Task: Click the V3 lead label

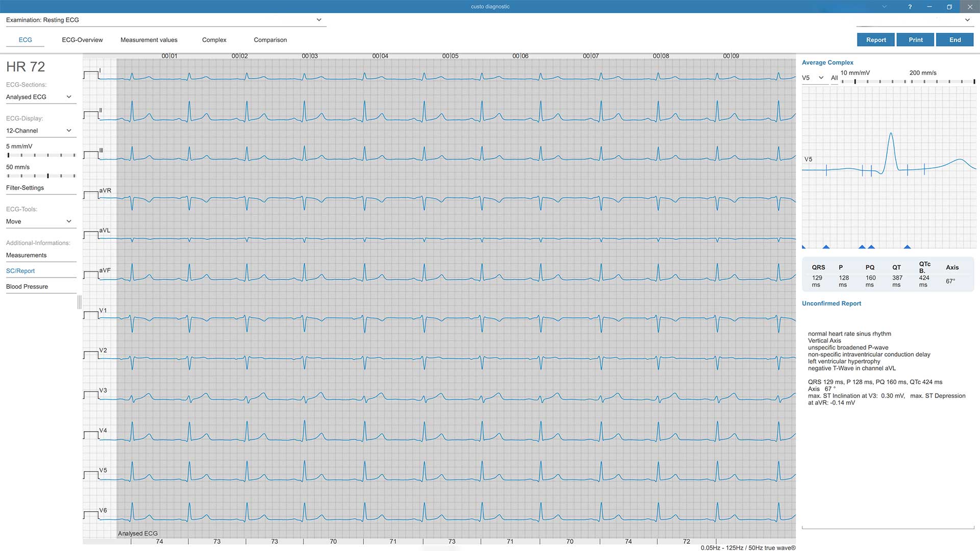Action: click(103, 390)
